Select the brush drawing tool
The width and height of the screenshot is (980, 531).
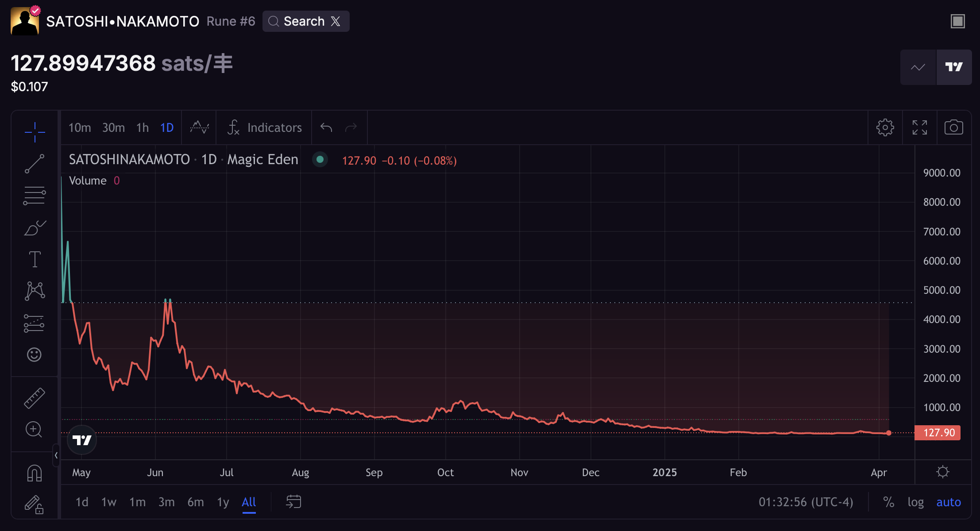[x=35, y=227]
